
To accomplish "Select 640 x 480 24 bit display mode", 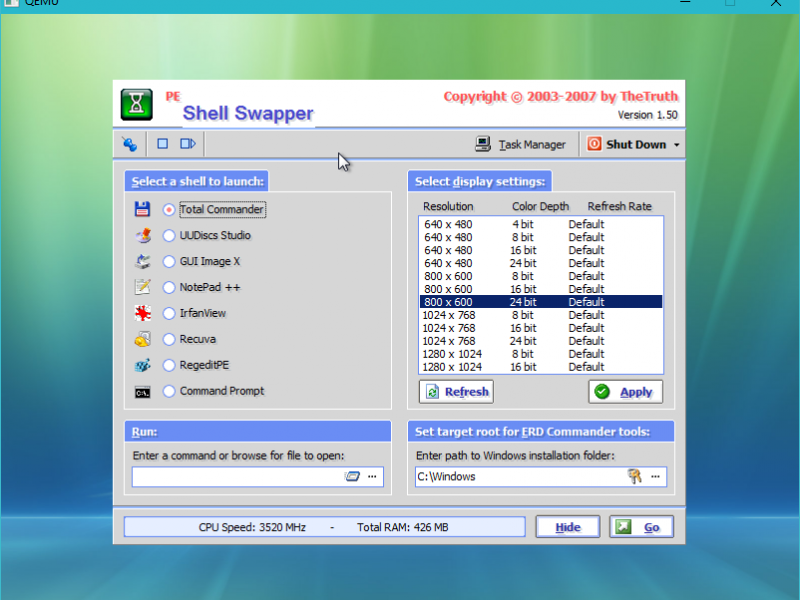I will pos(541,263).
